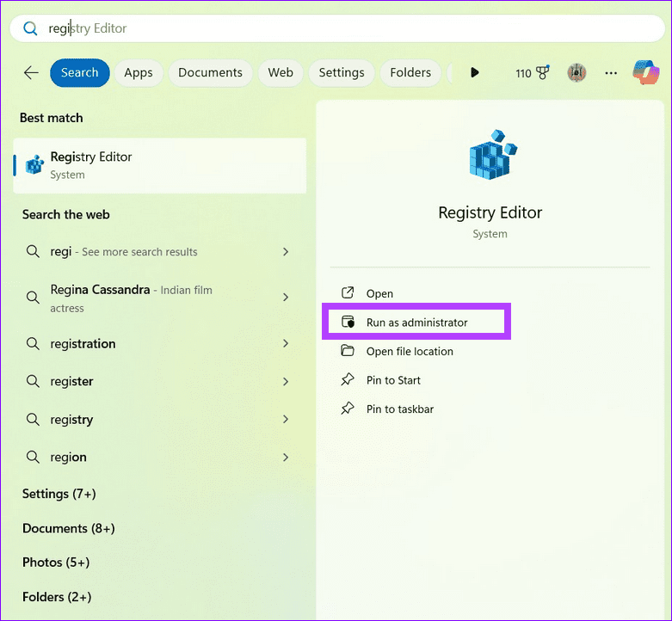
Task: Click the rewards points trophy icon
Action: point(543,73)
